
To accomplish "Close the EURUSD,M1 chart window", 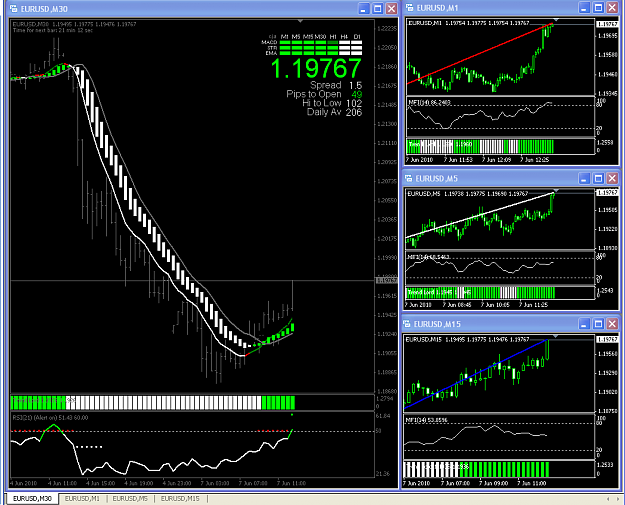I will (x=612, y=8).
